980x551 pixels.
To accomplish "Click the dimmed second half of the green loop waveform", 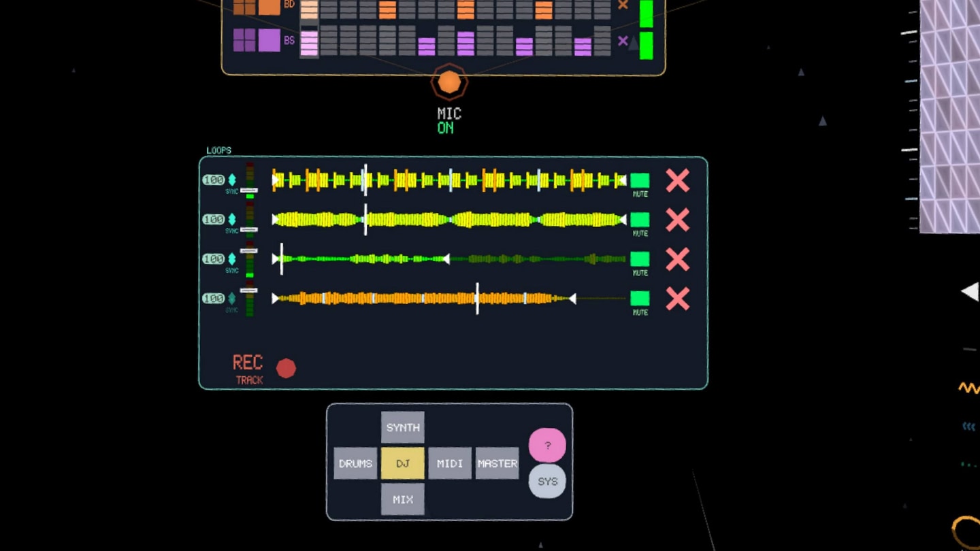I will click(x=538, y=259).
